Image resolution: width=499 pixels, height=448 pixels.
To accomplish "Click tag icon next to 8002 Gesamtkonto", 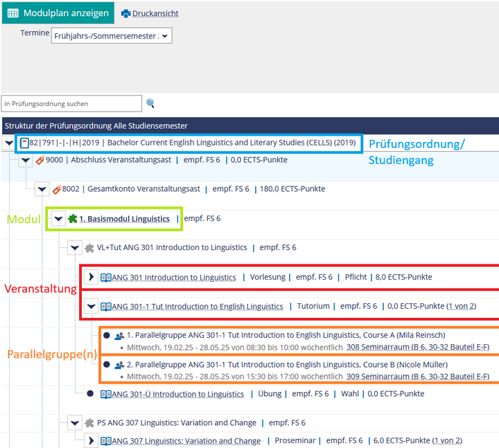I will (x=57, y=190).
